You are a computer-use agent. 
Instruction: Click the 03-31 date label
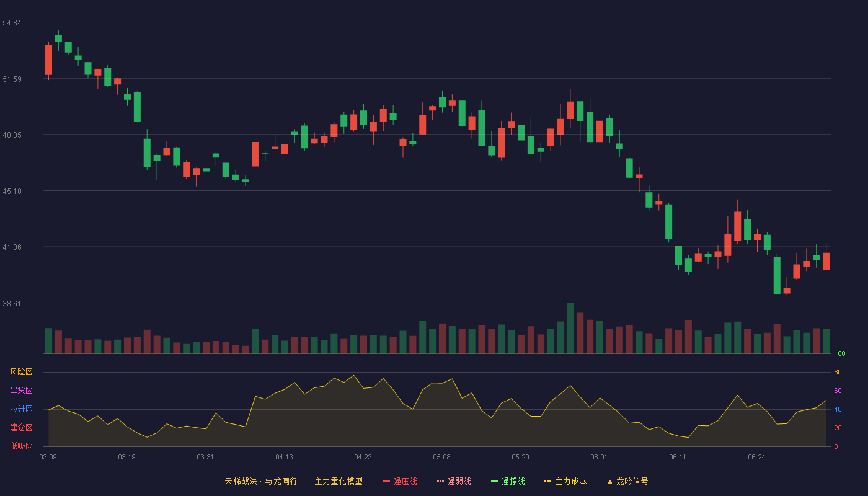click(205, 457)
